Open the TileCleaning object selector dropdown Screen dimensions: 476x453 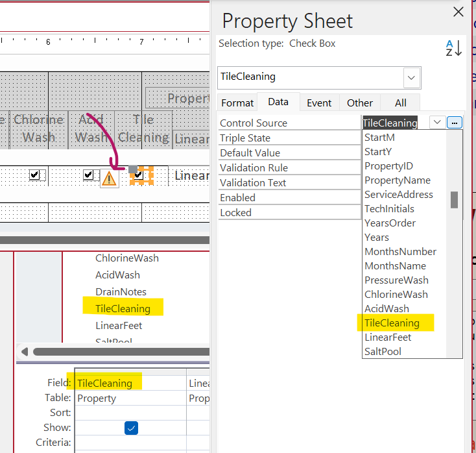pos(411,77)
